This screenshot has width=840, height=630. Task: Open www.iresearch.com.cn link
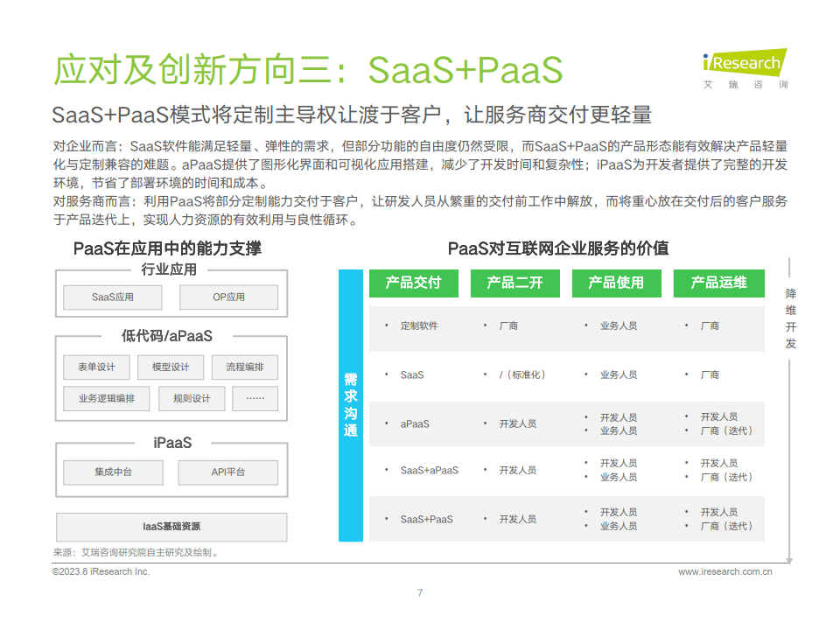click(x=724, y=571)
